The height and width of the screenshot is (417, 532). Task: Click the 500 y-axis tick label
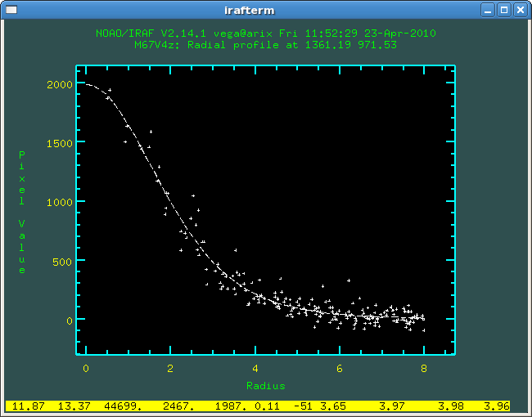pyautogui.click(x=62, y=262)
